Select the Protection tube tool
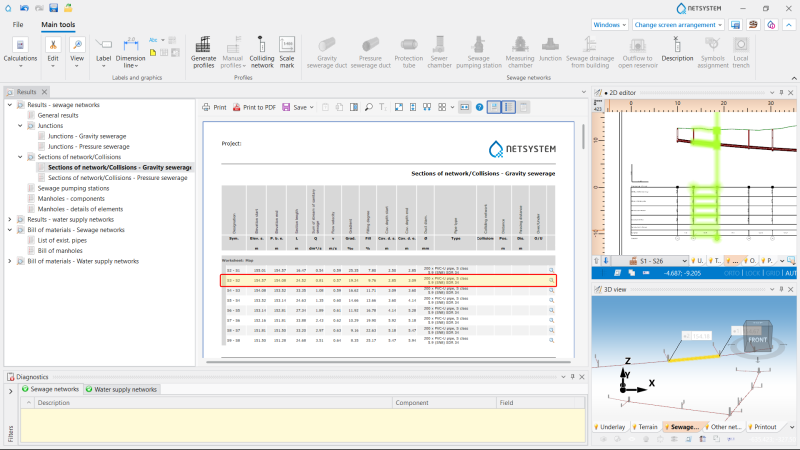Image resolution: width=800 pixels, height=450 pixels. (x=409, y=52)
